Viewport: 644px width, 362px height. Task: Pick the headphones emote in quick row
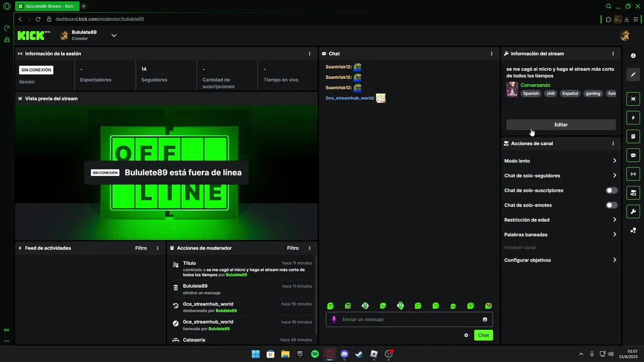(400, 306)
